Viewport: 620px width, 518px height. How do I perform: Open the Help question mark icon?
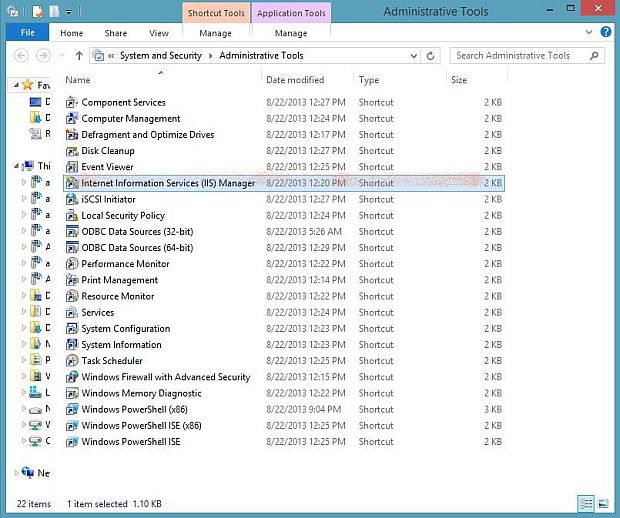click(605, 32)
